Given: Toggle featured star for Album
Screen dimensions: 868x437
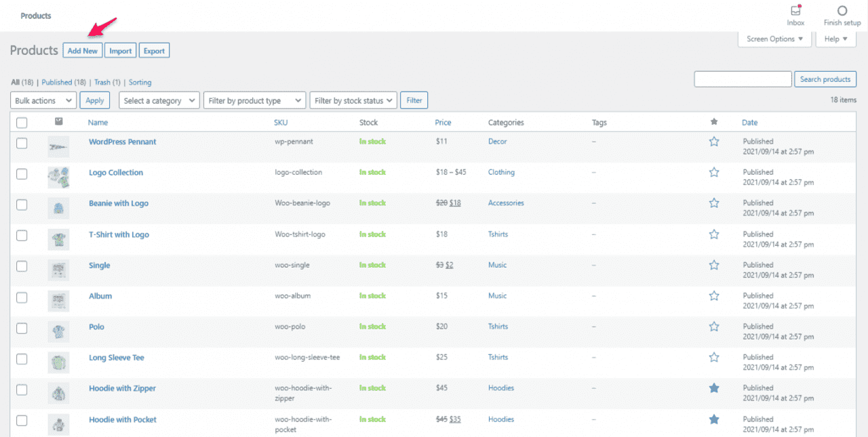Looking at the screenshot, I should coord(714,295).
